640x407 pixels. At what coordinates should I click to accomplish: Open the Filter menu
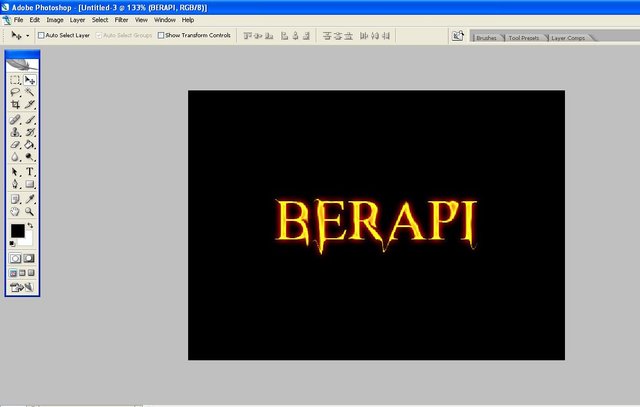121,20
